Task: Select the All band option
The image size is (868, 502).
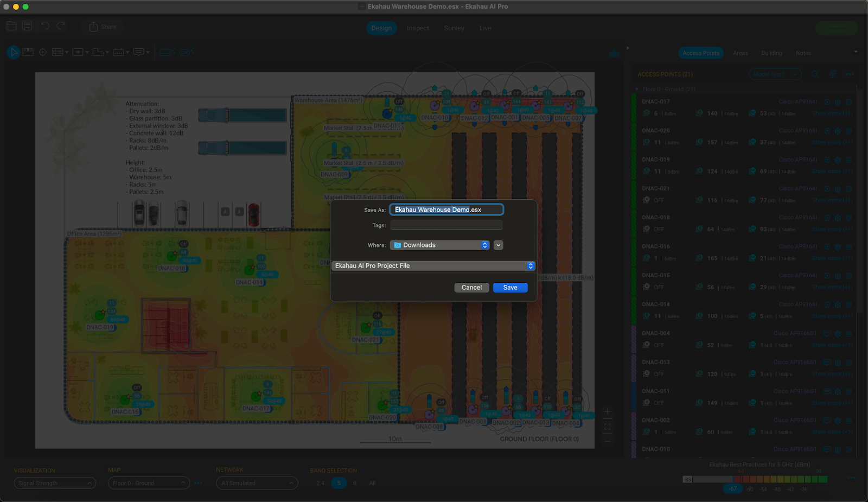Action: click(372, 483)
